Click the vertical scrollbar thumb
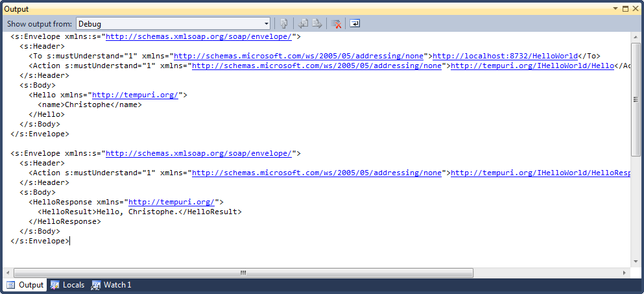Screen dimensions: 644x294 point(636,99)
